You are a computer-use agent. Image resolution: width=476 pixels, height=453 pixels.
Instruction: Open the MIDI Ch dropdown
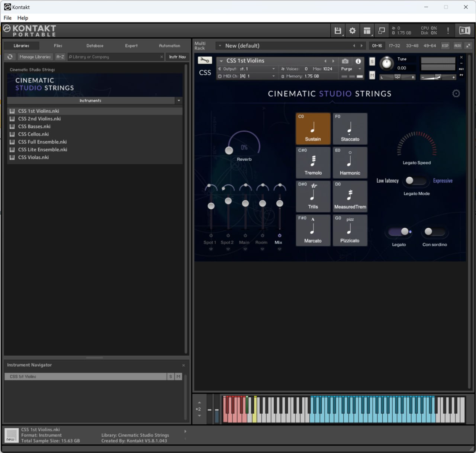click(x=274, y=76)
